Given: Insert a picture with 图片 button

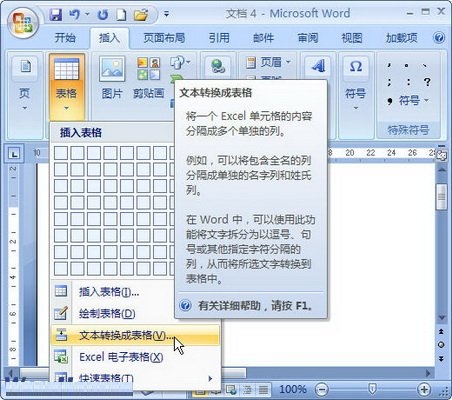Looking at the screenshot, I should [112, 78].
